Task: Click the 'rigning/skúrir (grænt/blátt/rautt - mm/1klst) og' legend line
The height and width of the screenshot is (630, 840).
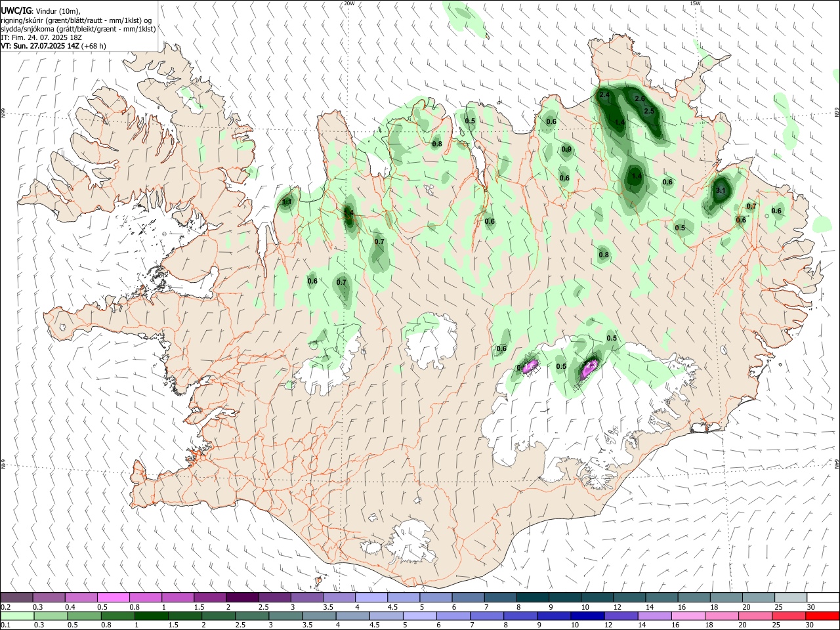Action: pos(76,20)
